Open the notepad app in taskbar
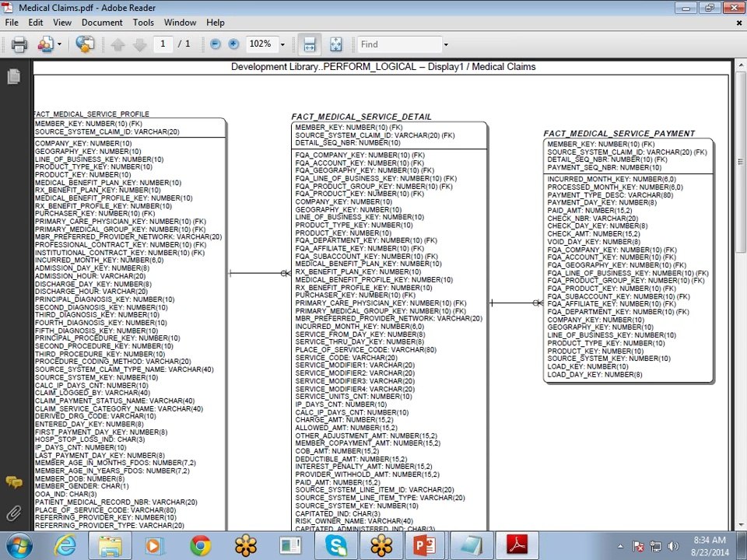Viewport: 747px width, 560px height. point(470,545)
